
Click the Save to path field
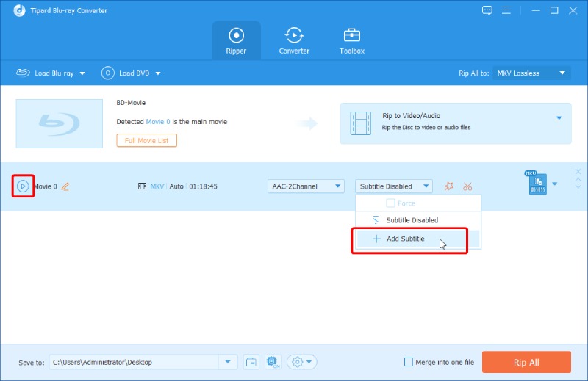point(134,362)
